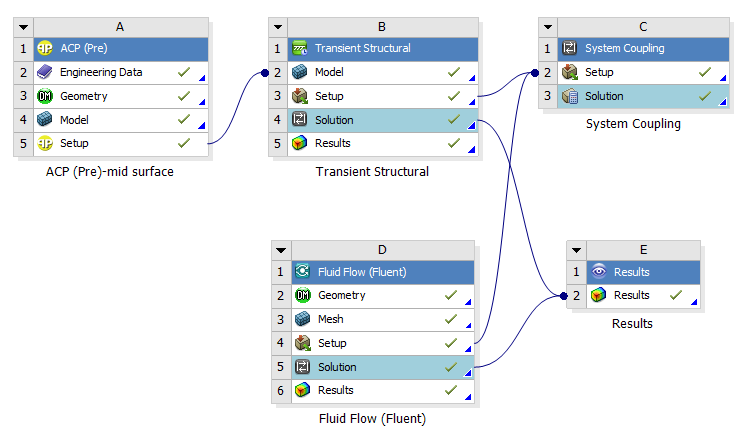This screenshot has height=435, width=752.
Task: Select the Solution cell in Transient Structural
Action: tap(383, 120)
